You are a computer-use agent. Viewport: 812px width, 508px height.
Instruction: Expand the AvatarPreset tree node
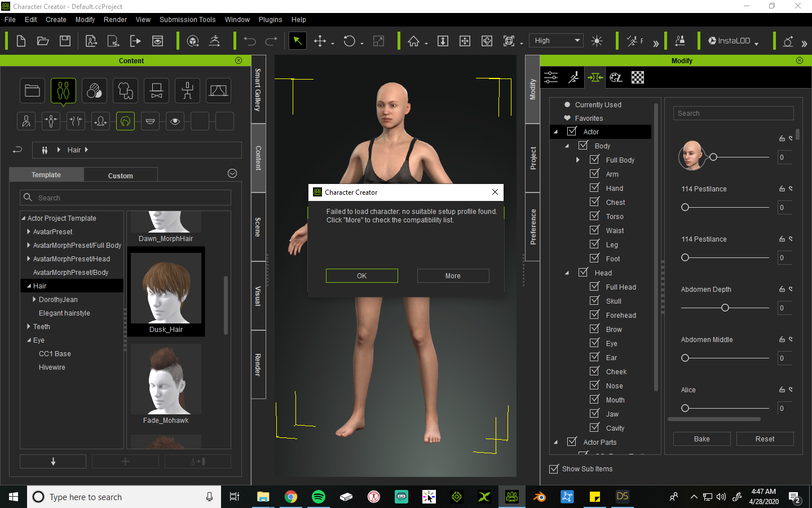tap(29, 232)
